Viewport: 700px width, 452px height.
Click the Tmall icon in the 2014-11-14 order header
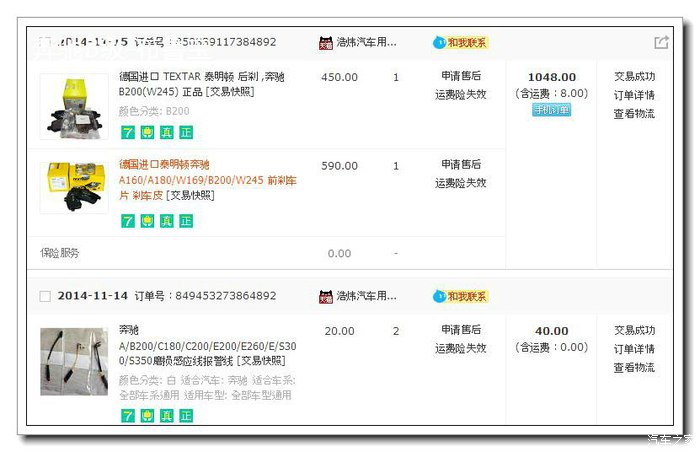coord(325,297)
